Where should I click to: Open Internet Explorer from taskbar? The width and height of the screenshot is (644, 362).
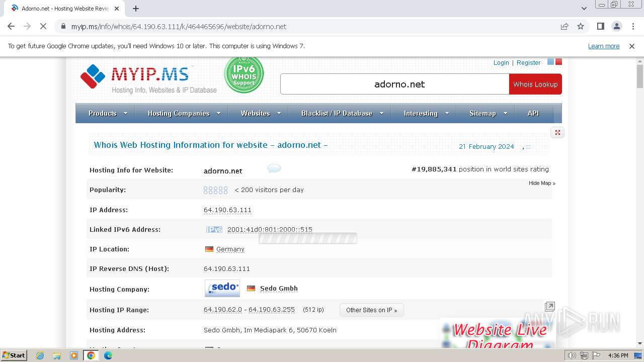click(40, 355)
